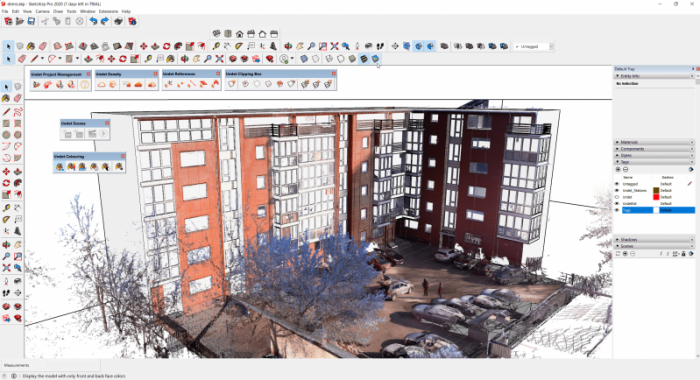This screenshot has width=700, height=380.
Task: Click the Save floppy disk icon
Action: click(31, 21)
